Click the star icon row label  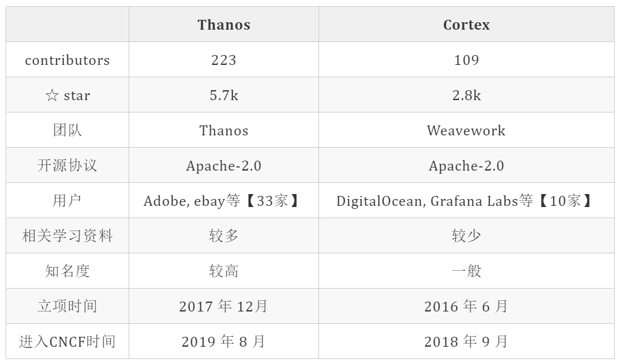click(x=67, y=95)
